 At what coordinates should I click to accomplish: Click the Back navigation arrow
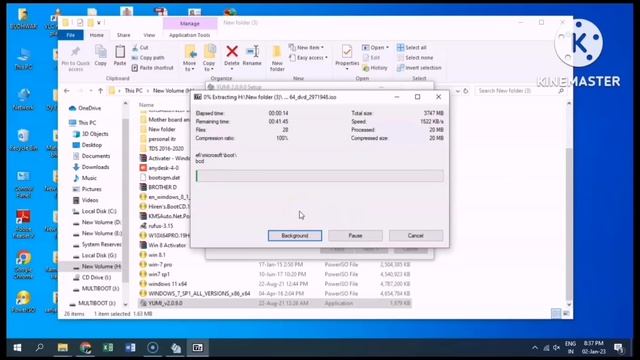click(x=67, y=91)
